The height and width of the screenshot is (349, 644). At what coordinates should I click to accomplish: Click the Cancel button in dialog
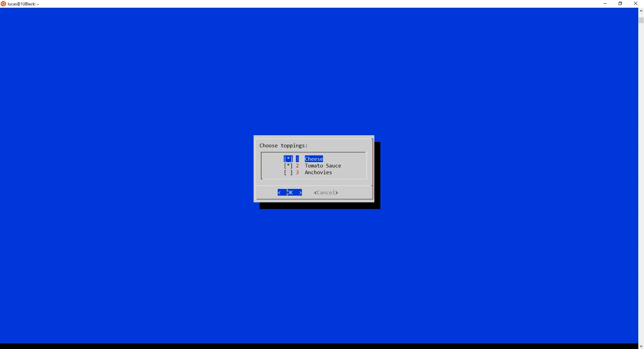[x=326, y=193]
